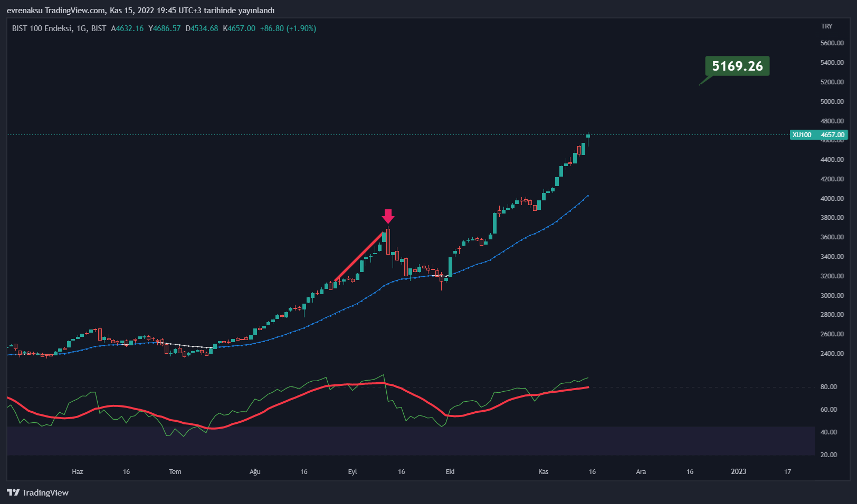Click the 'Kas' month label on time axis
Screen dimensions: 857x504
point(544,472)
